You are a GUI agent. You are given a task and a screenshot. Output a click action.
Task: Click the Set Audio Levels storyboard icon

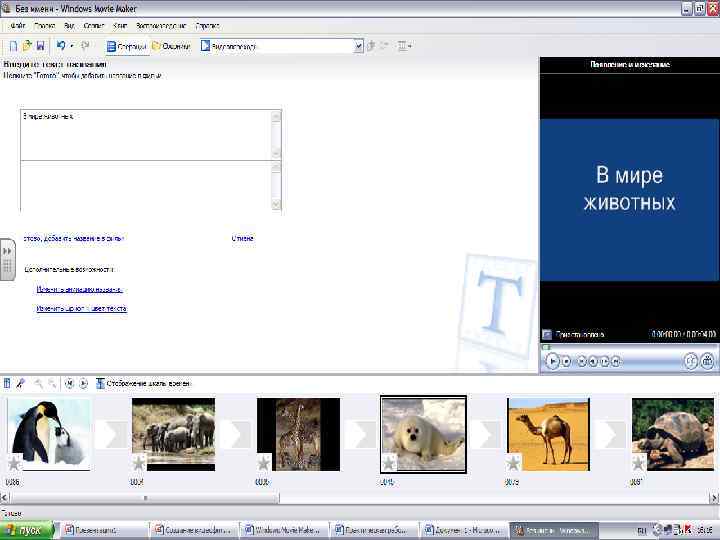7,383
